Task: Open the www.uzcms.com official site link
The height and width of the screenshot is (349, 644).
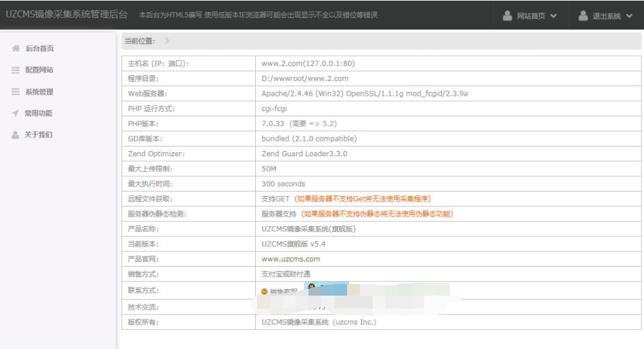Action: (x=291, y=259)
